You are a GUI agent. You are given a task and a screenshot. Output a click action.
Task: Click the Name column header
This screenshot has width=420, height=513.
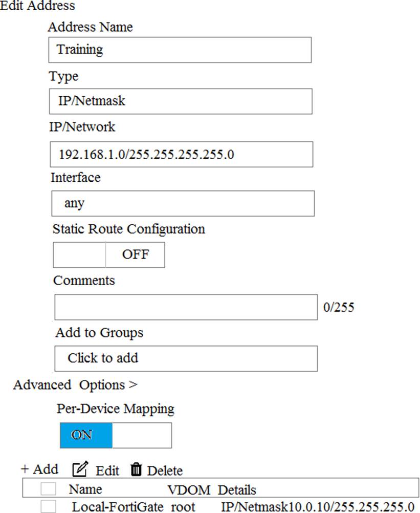[85, 489]
